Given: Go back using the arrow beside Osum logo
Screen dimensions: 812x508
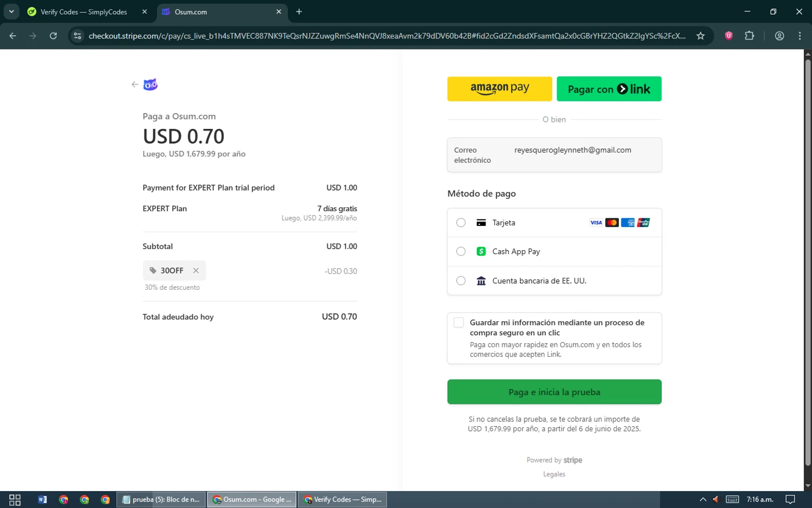Looking at the screenshot, I should (x=135, y=84).
